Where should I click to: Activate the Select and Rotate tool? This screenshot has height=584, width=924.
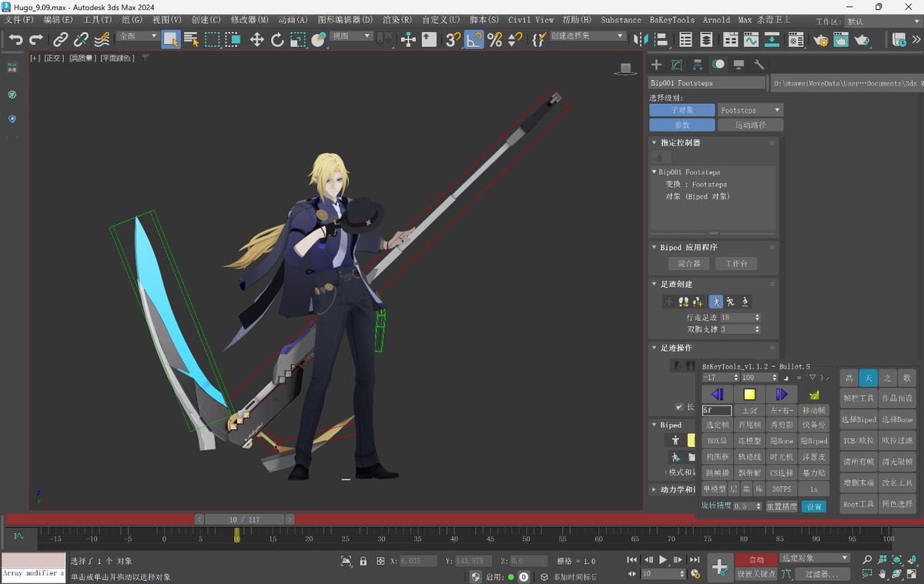277,39
